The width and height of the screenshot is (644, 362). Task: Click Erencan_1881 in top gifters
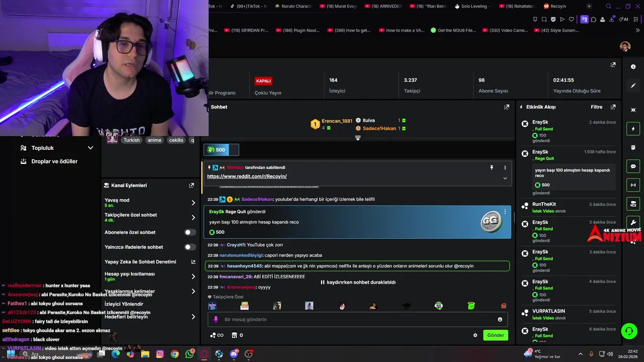pyautogui.click(x=337, y=121)
